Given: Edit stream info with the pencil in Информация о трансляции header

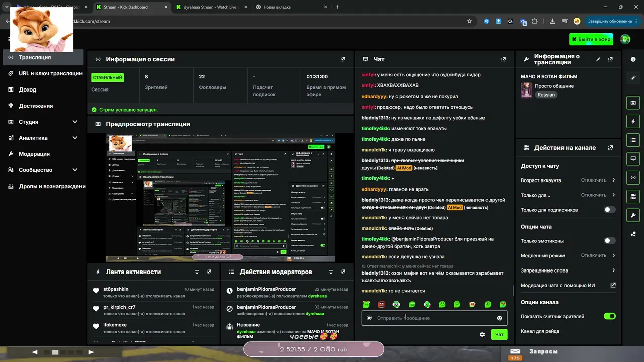Looking at the screenshot, I should [598, 59].
